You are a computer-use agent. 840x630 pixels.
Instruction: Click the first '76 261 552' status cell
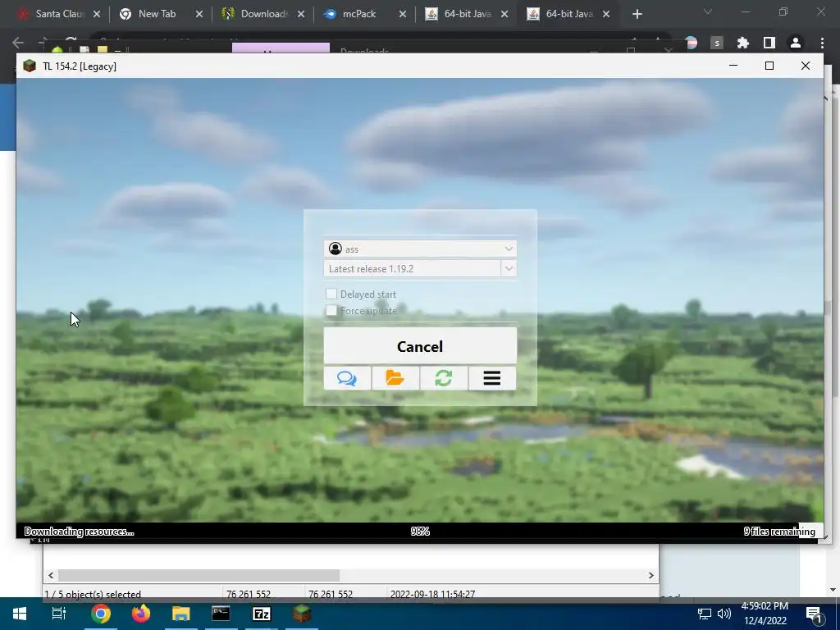(248, 594)
